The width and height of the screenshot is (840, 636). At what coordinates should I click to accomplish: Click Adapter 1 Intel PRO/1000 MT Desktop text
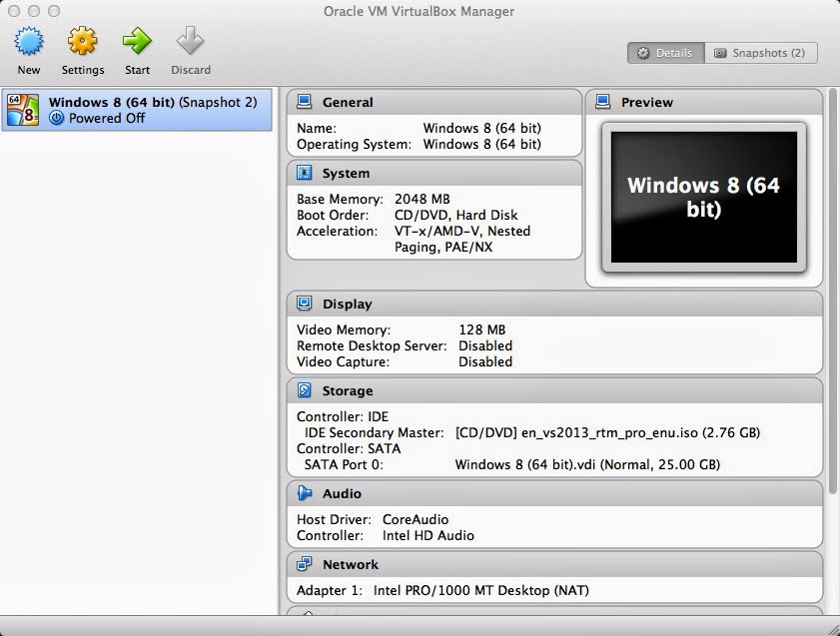481,590
